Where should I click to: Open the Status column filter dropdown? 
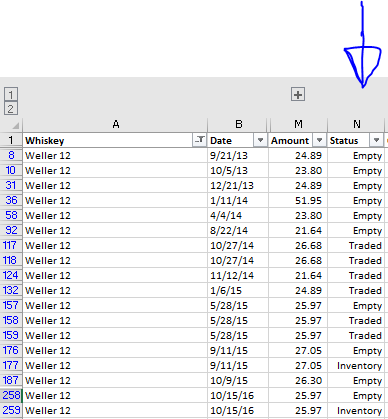[376, 140]
